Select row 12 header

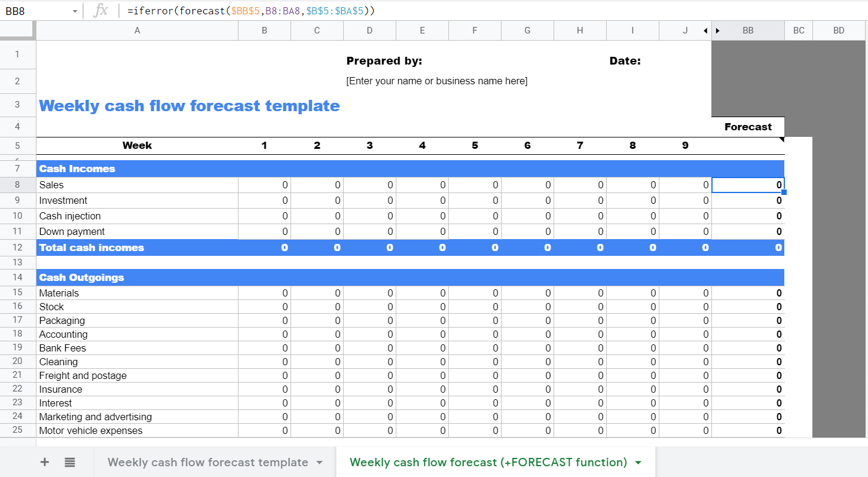tap(17, 247)
